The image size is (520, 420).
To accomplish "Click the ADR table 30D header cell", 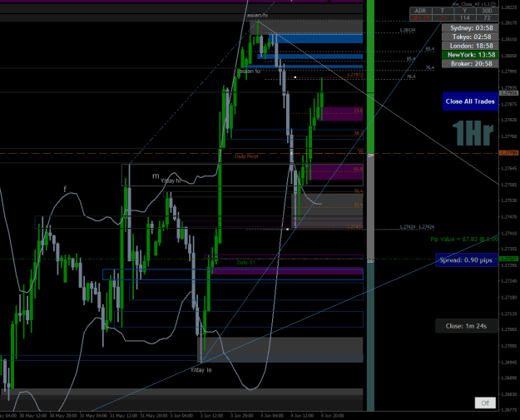I will click(x=487, y=11).
